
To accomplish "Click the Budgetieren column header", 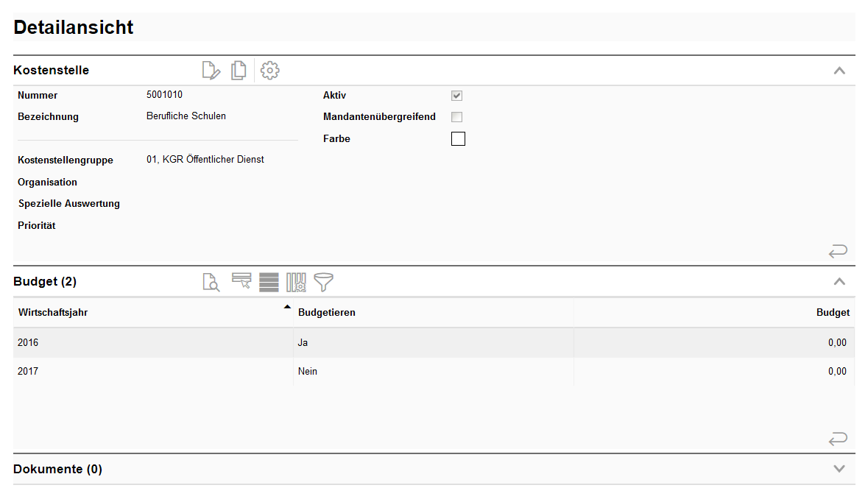I will pos(327,313).
